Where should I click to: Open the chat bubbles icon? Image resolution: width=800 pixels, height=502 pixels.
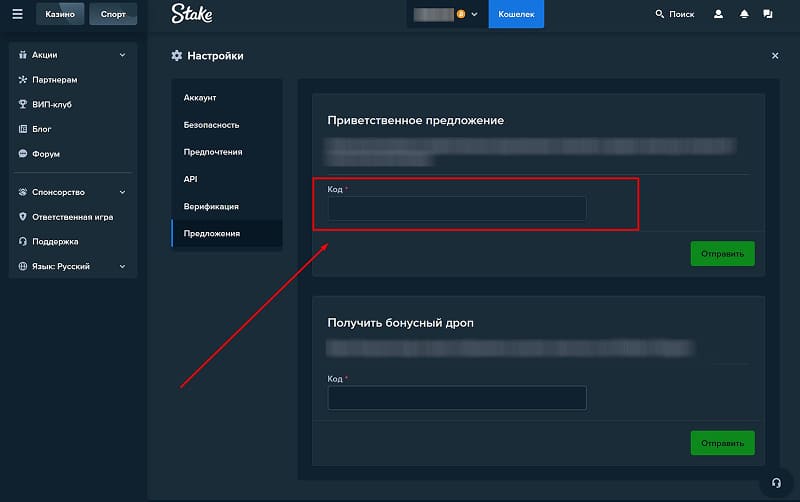pyautogui.click(x=768, y=14)
